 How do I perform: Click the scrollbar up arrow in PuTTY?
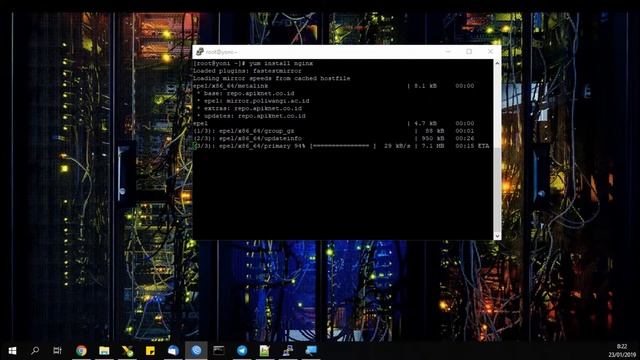[497, 63]
